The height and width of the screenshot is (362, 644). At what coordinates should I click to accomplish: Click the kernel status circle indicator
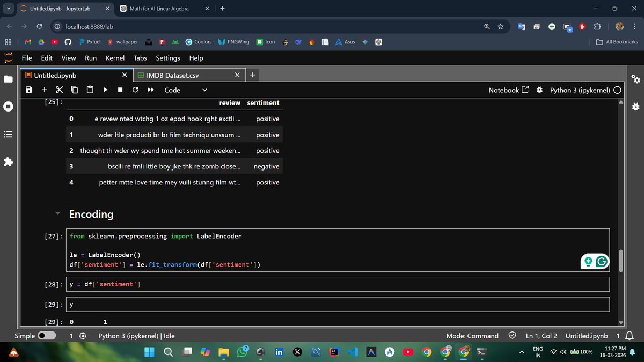(x=617, y=90)
